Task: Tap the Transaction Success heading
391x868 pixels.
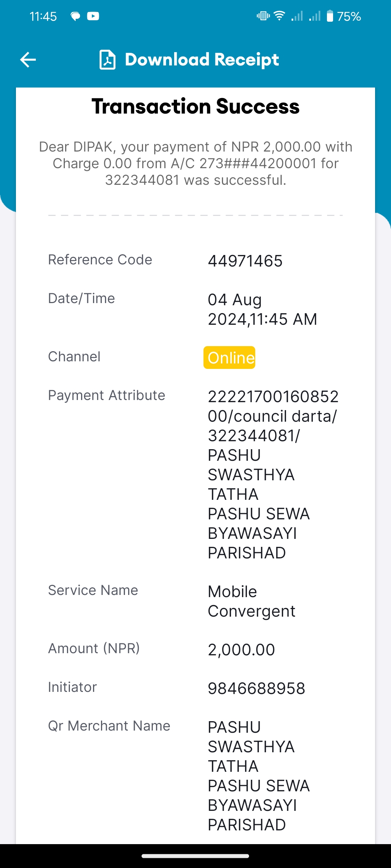Action: click(x=195, y=106)
